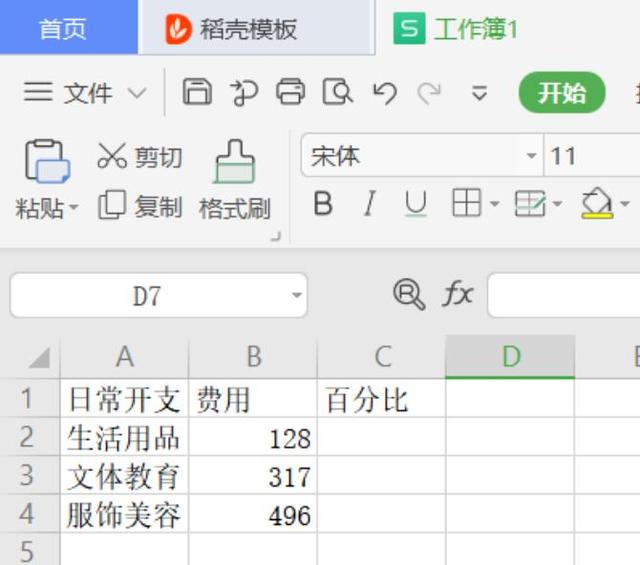Expand the 文件 menu chevron
This screenshot has height=565, width=640.
[137, 93]
